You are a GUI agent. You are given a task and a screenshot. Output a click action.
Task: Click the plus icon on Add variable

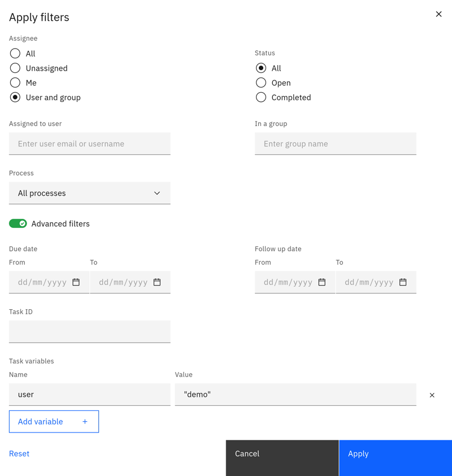[85, 421]
